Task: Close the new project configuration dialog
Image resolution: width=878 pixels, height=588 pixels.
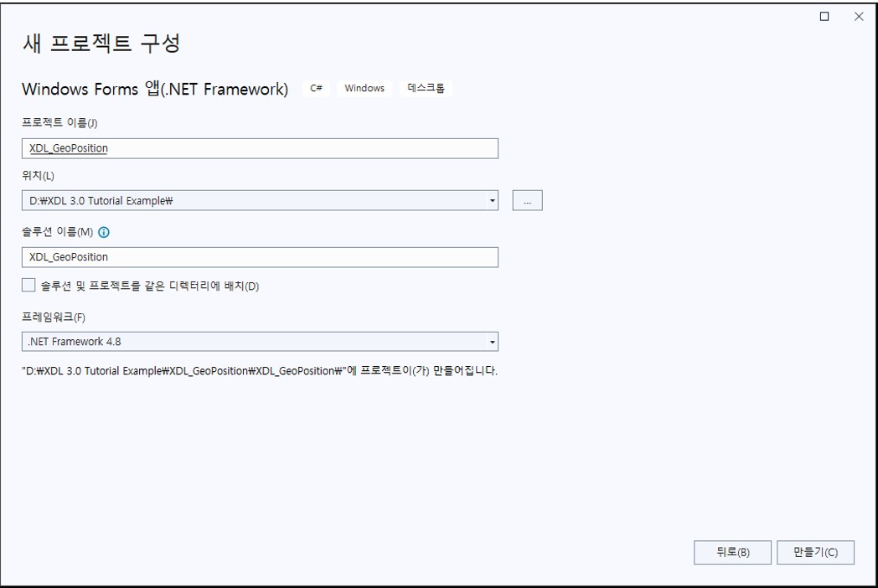Action: point(859,16)
